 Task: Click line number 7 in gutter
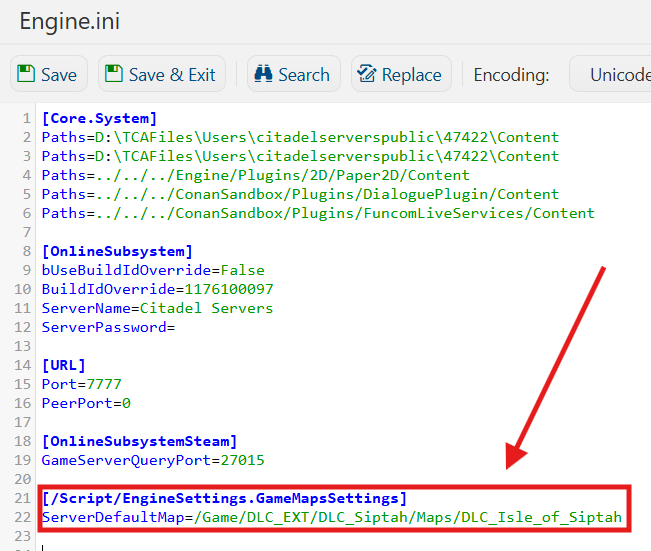point(27,232)
